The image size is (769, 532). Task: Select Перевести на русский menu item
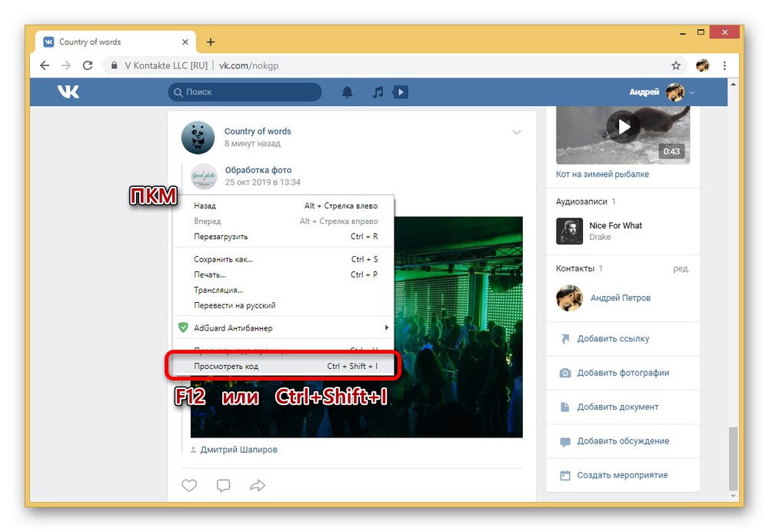284,305
